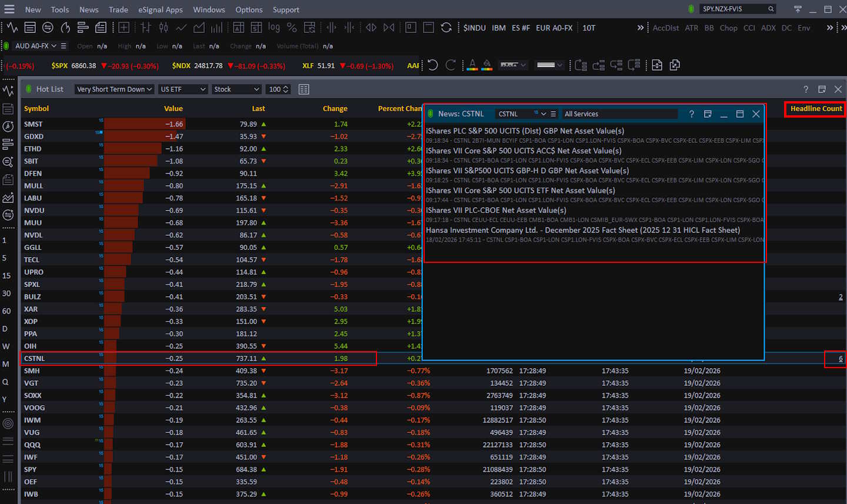The image size is (847, 504).
Task: Open the US ETF market dropdown
Action: coord(183,89)
